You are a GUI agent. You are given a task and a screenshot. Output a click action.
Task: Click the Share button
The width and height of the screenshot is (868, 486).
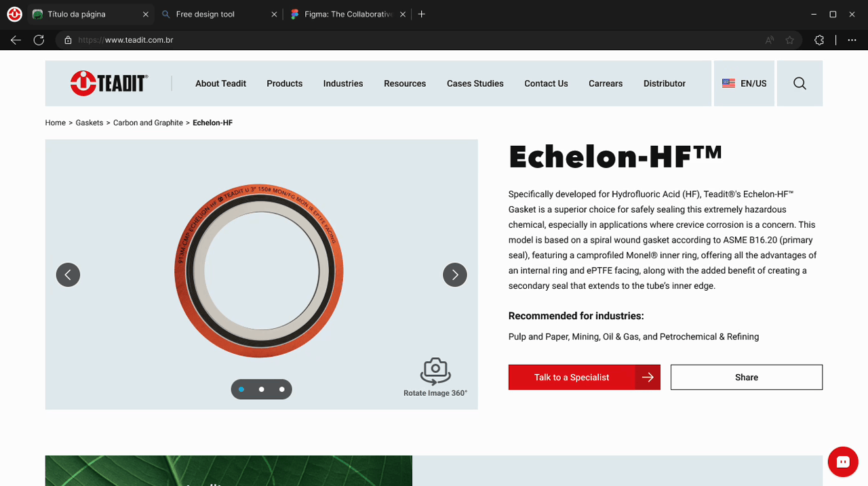point(747,378)
